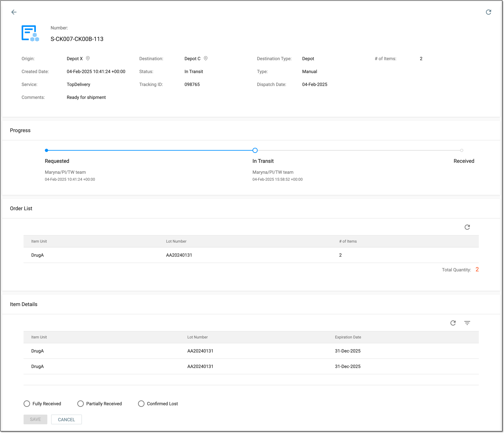Click the Item Details 'Item Unit' column header

coord(39,337)
